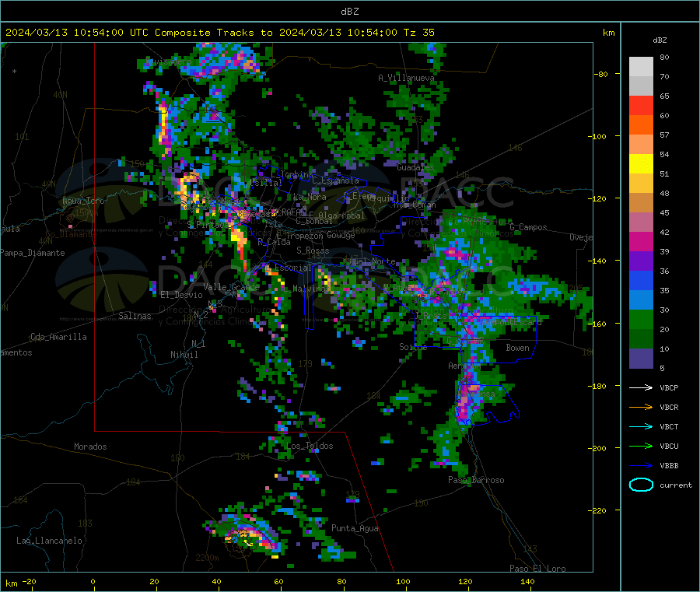Click the 'km' label at top right
Viewport: 700px width, 592px height.
[608, 33]
